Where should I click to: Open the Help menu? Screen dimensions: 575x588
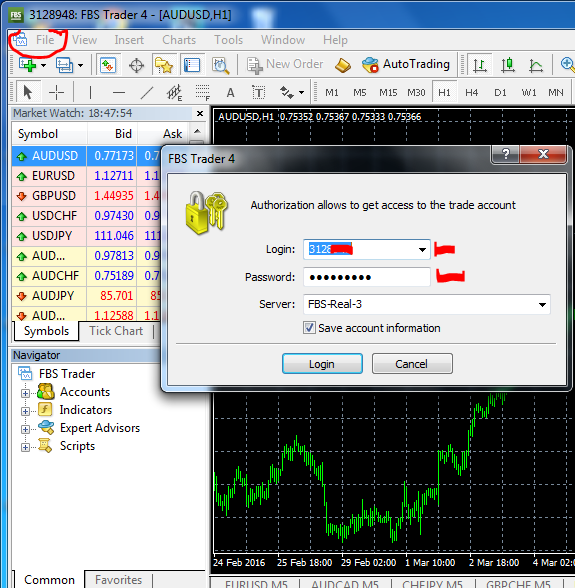(335, 40)
